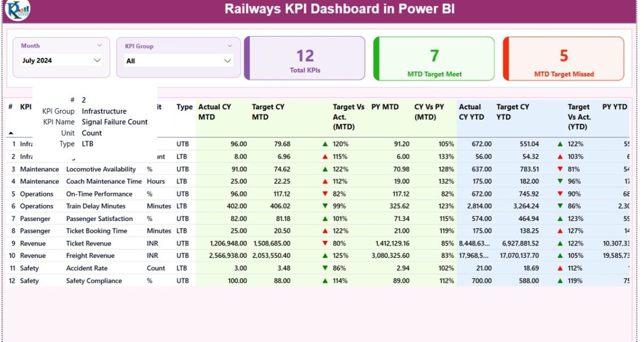Sort by the Actual CY MTD column header

(214, 112)
